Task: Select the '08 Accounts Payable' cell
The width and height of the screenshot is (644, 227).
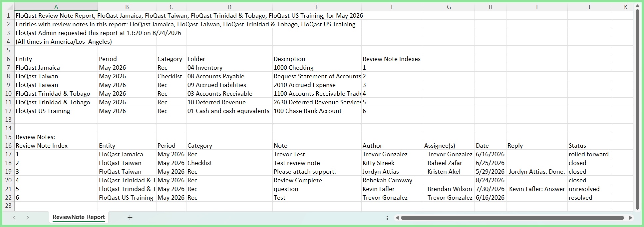Action: click(229, 76)
